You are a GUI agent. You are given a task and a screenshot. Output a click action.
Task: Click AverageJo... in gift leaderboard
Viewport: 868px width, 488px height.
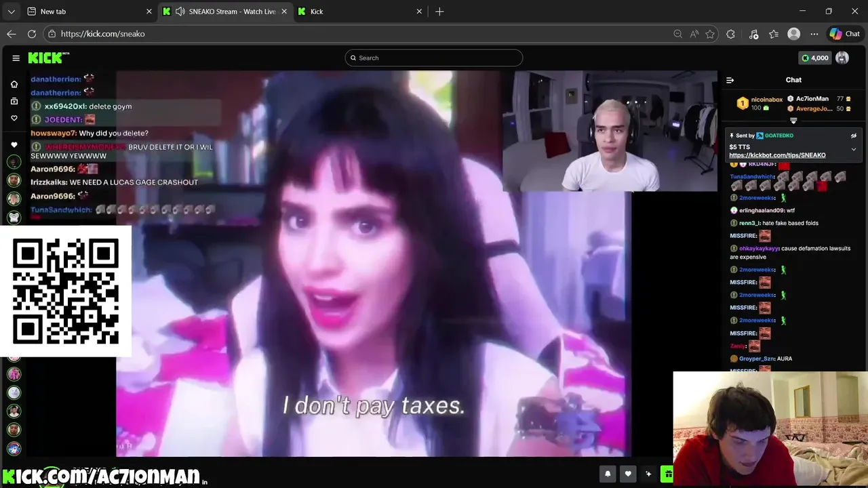coord(813,108)
